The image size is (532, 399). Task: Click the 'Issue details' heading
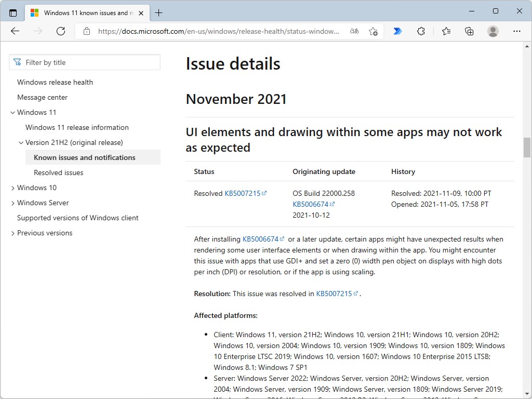[233, 64]
